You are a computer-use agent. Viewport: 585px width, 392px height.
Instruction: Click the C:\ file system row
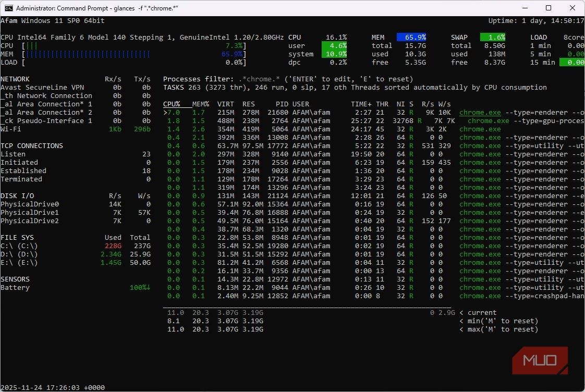pos(76,246)
